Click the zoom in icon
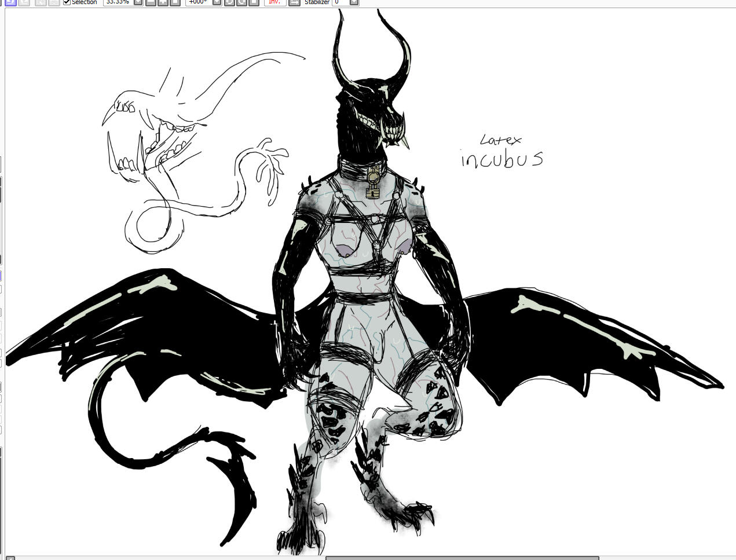The width and height of the screenshot is (736, 560). [163, 2]
